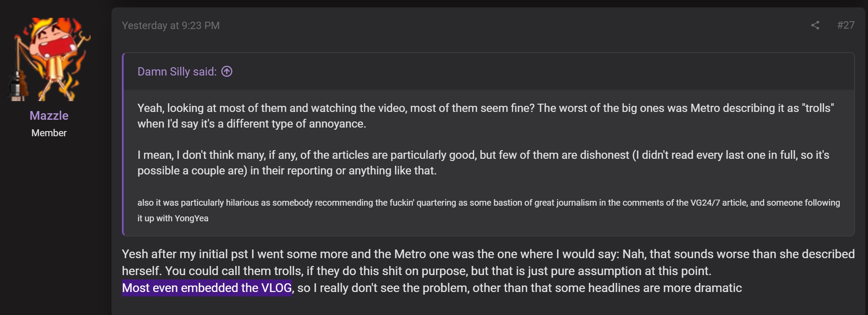Click the 'Yesterday at 9:23 PM' timestamp
This screenshot has width=868, height=315.
tap(171, 26)
